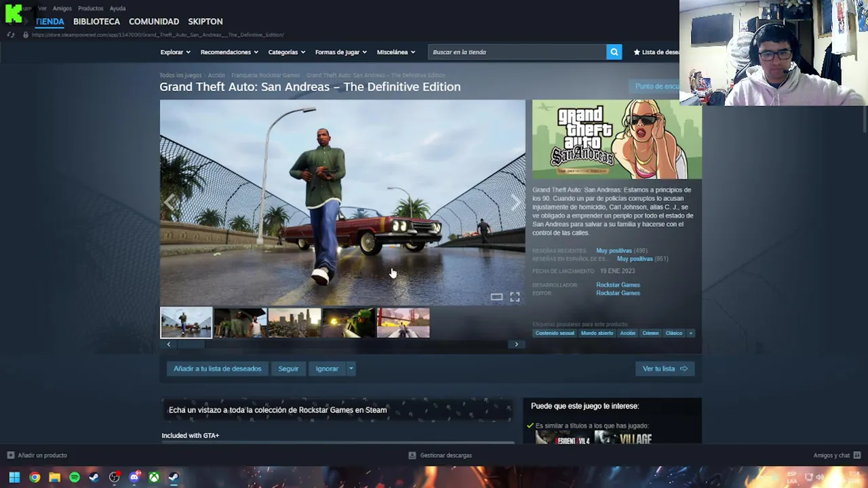Open Xbox app from taskbar
868x488 pixels.
(x=154, y=477)
